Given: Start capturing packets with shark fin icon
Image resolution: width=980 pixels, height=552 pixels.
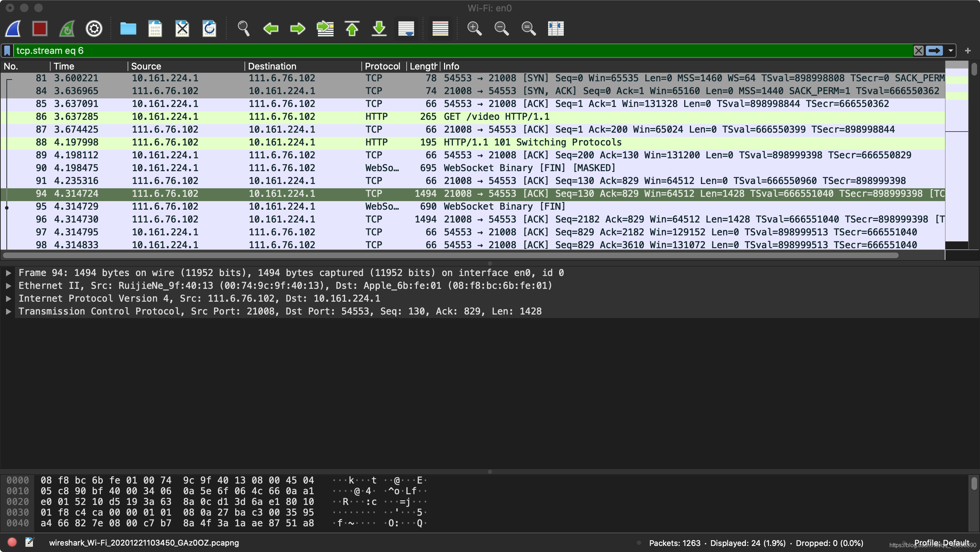Looking at the screenshot, I should [x=13, y=29].
